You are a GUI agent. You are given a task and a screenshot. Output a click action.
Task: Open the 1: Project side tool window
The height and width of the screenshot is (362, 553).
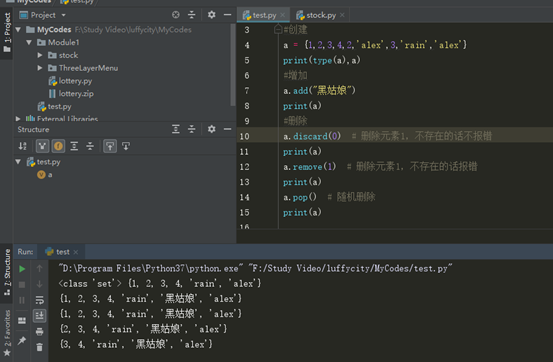7,32
